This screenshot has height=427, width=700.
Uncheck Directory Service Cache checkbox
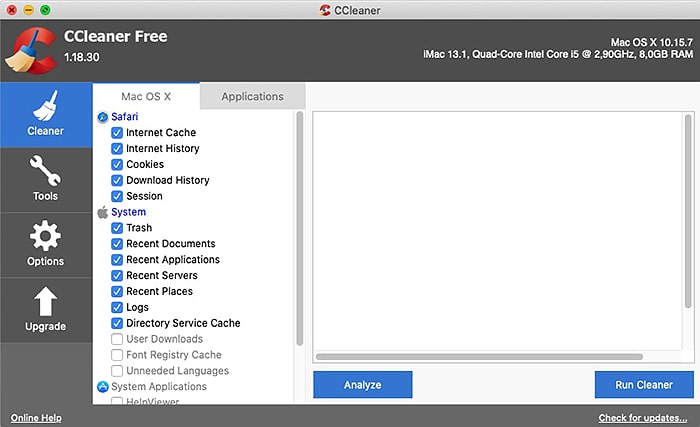[x=117, y=323]
